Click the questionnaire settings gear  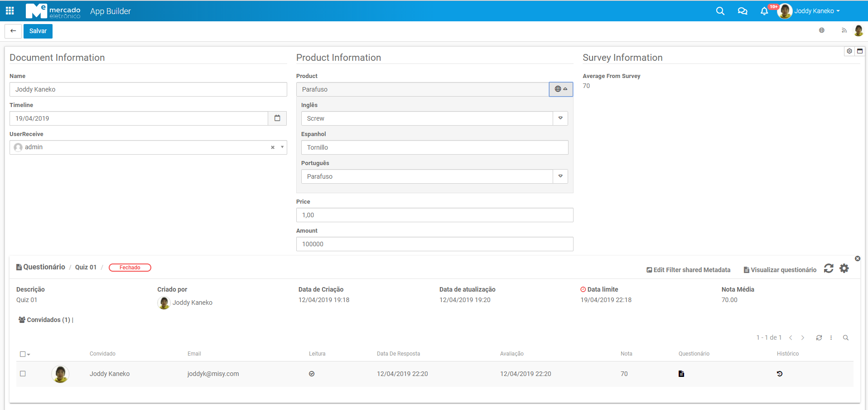844,268
